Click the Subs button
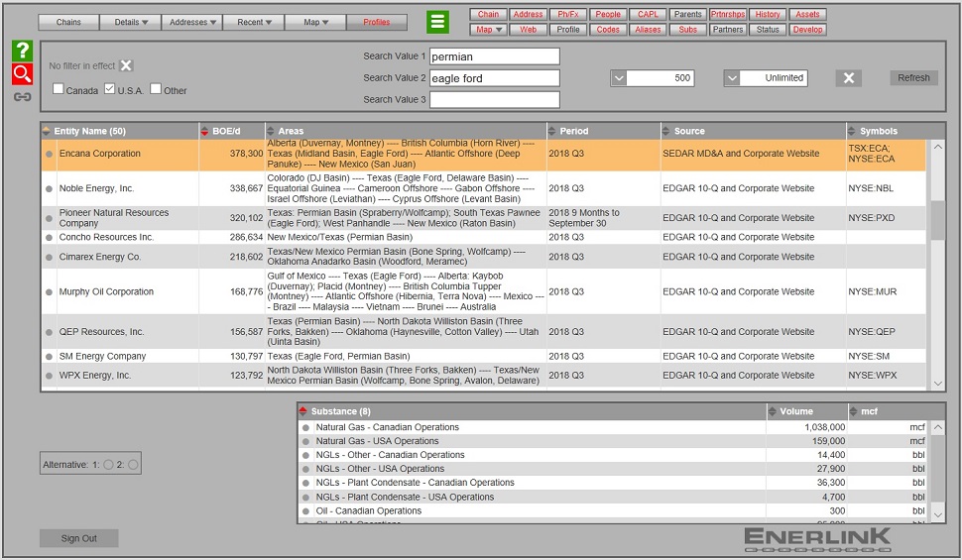 (x=687, y=30)
